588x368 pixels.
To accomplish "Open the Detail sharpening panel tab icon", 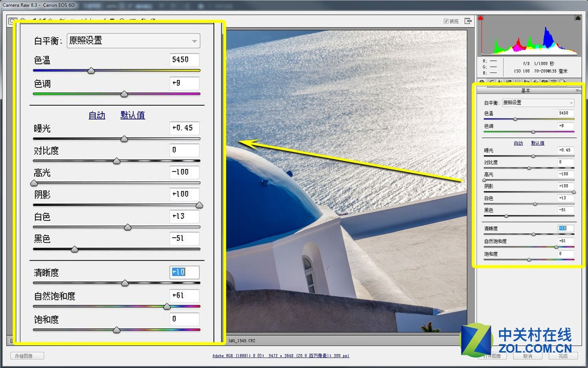I will [x=500, y=82].
